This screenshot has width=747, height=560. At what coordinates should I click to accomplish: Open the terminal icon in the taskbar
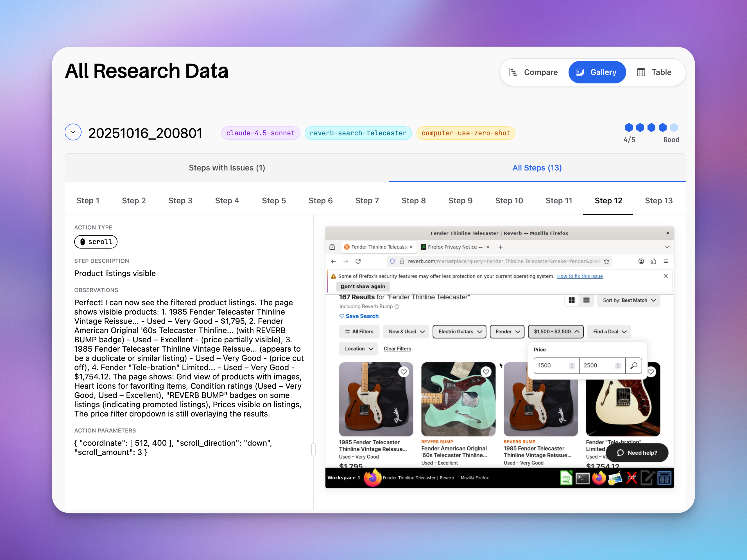[583, 478]
